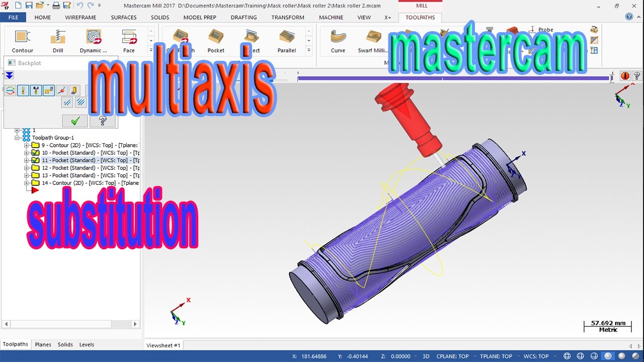Switch to the TRANSFORM ribbon tab
Image resolution: width=644 pixels, height=362 pixels.
(x=288, y=17)
